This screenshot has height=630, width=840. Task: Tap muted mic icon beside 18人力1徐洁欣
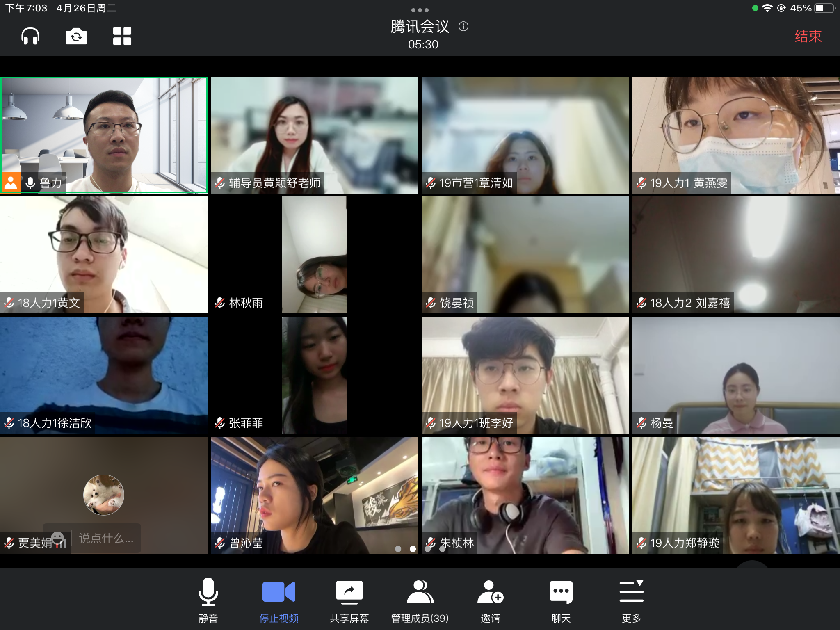coord(9,423)
